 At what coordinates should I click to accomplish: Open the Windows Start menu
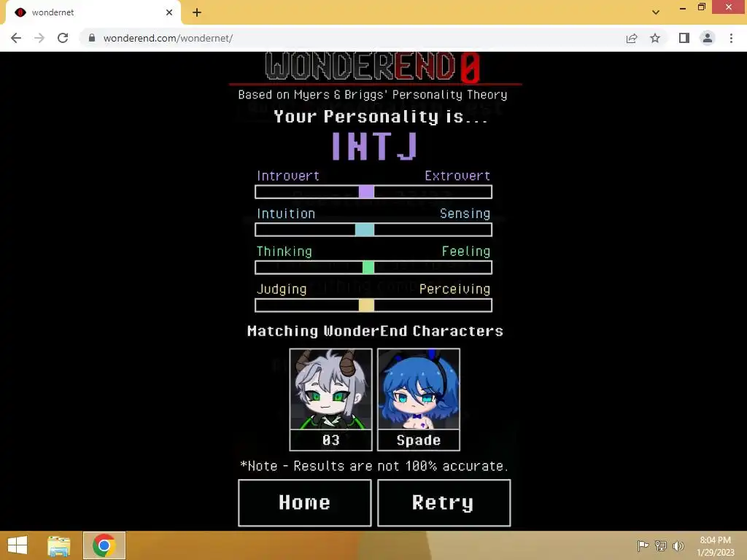(x=18, y=545)
